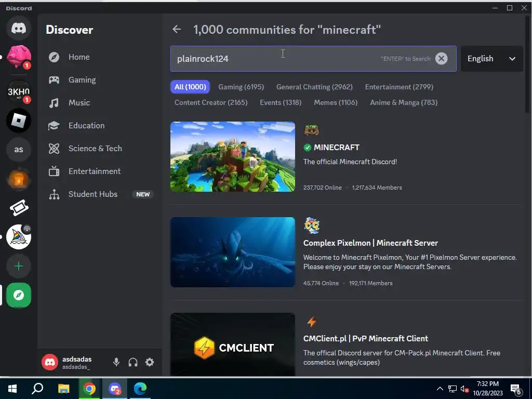Filter by Content Creator (2165)
Screen dimensions: 532x399
tap(211, 102)
